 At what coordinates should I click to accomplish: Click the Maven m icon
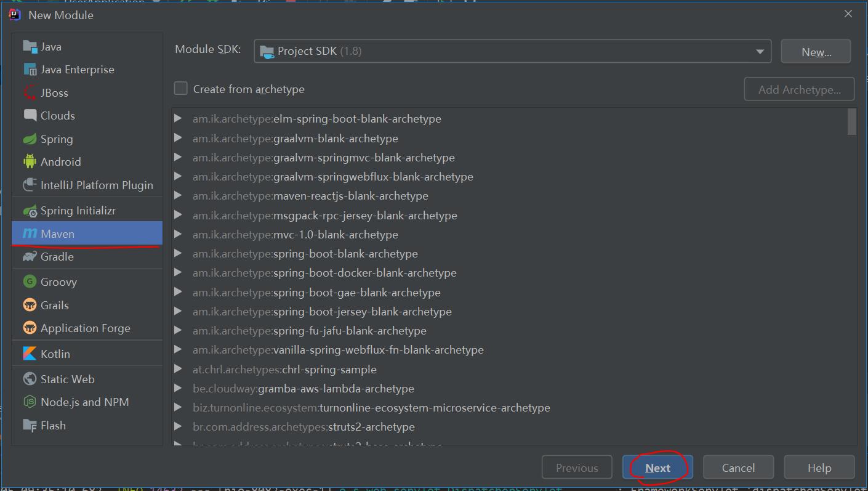tap(30, 234)
